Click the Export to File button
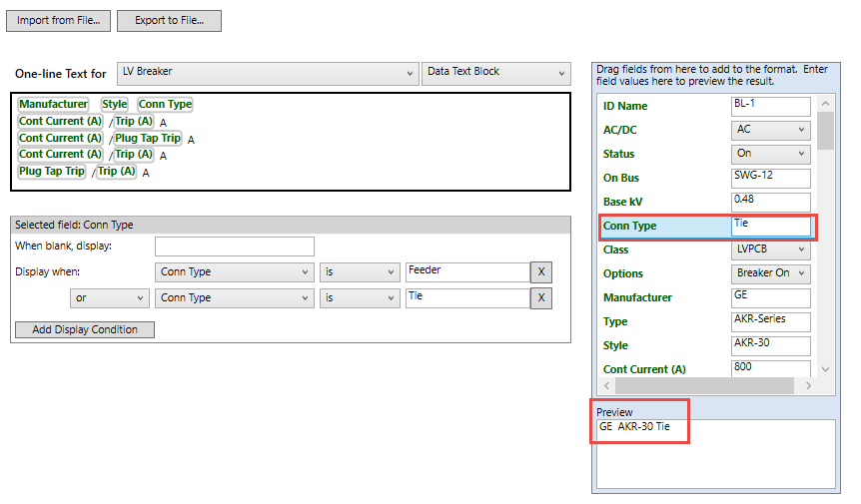 tap(169, 21)
